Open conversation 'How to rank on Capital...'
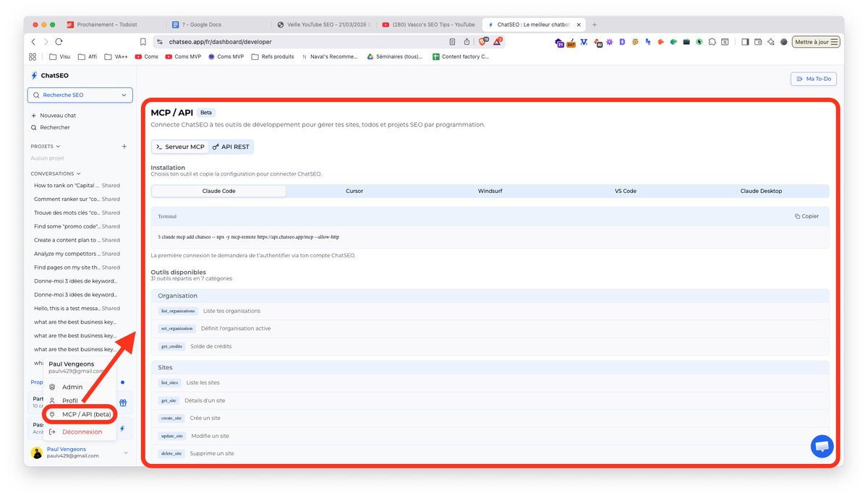The height and width of the screenshot is (498, 868). [77, 186]
